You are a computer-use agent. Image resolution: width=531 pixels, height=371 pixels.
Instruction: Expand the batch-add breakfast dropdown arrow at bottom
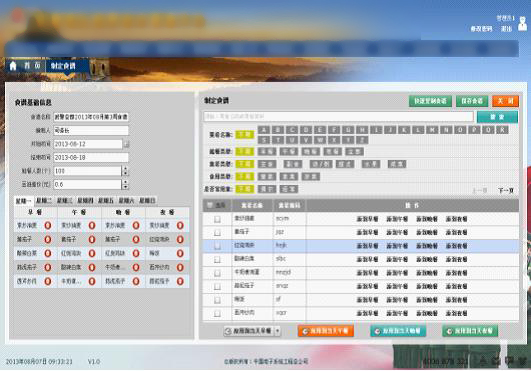point(277,331)
